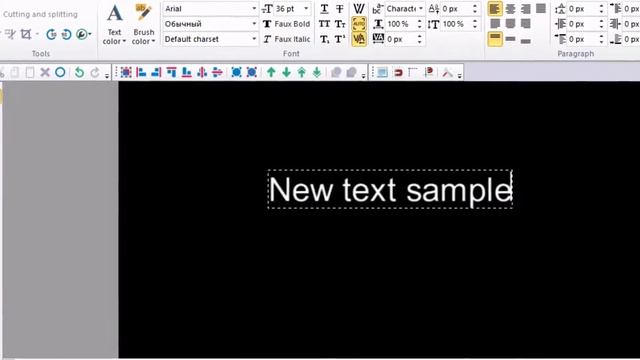Image resolution: width=640 pixels, height=360 pixels.
Task: Click the horizontal scale 100 % field
Action: pos(401,24)
